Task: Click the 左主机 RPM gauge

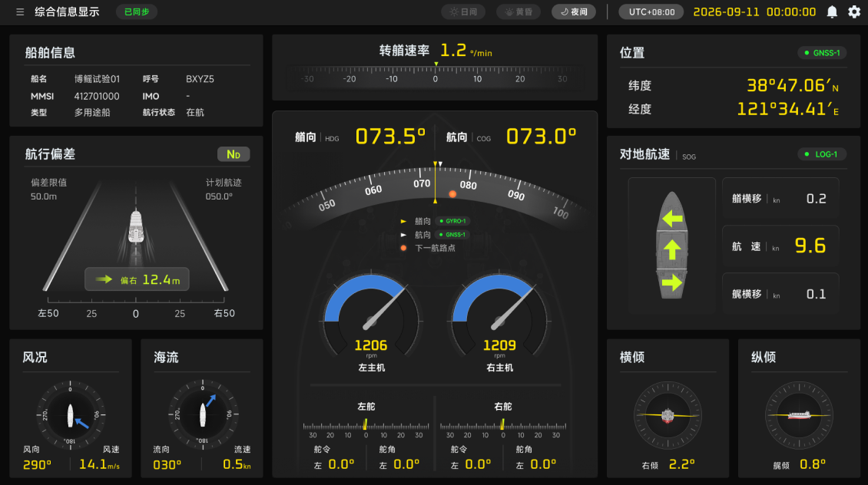Action: (371, 316)
